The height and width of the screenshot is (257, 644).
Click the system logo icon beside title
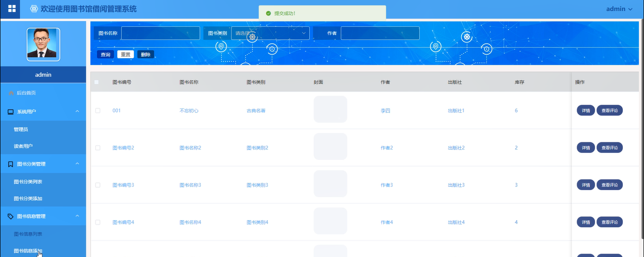point(34,9)
